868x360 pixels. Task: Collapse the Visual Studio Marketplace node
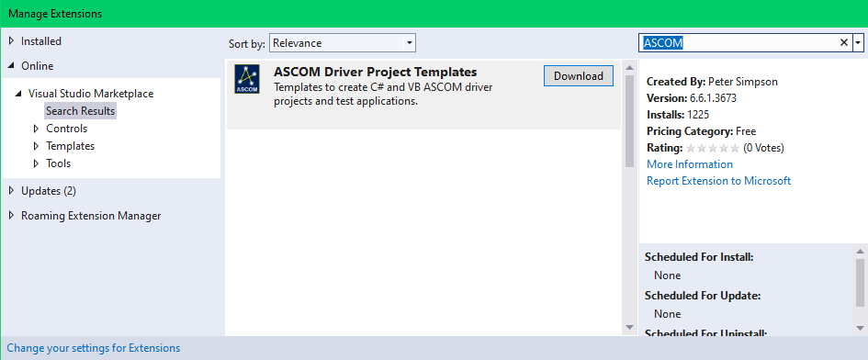19,94
